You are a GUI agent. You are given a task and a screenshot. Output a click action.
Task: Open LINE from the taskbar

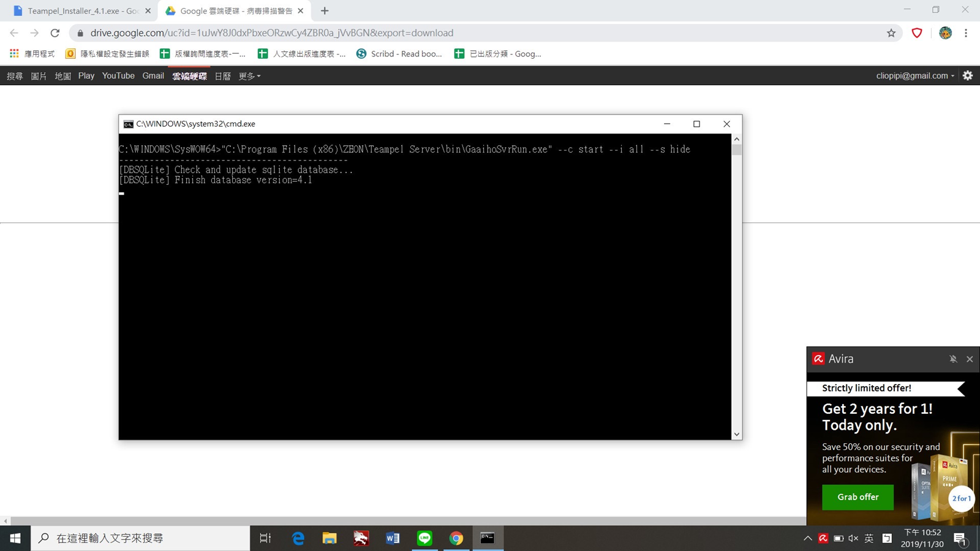[x=424, y=538]
